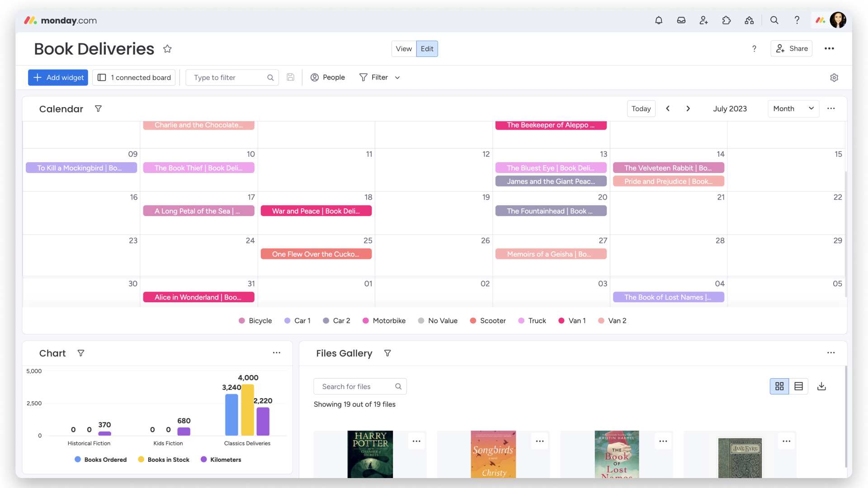Image resolution: width=868 pixels, height=488 pixels.
Task: Open Chart widget three-dot menu
Action: pyautogui.click(x=276, y=353)
